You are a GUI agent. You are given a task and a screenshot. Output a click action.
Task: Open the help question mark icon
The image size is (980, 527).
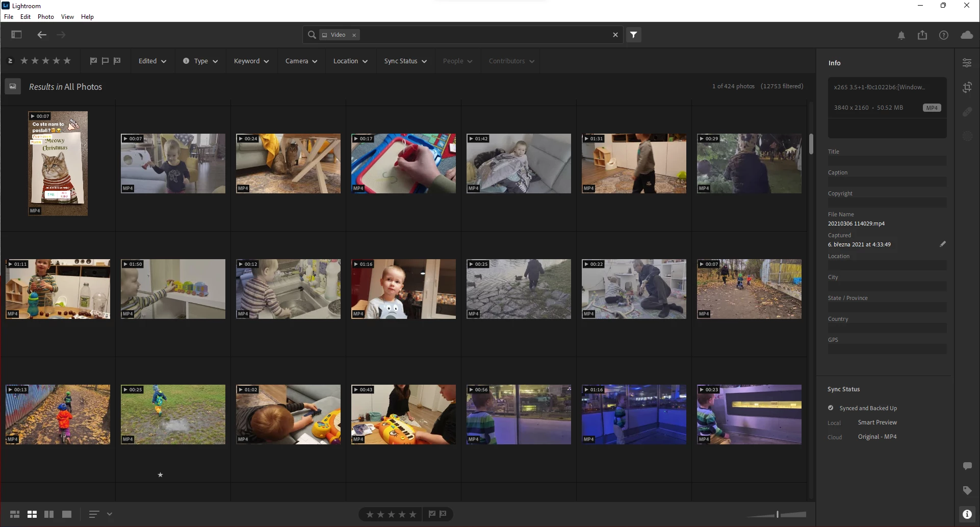[943, 35]
